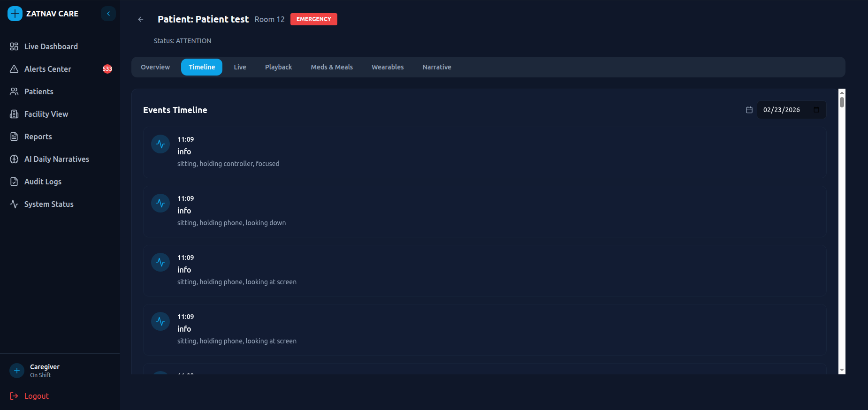The image size is (868, 410).
Task: Open AI Daily Narratives
Action: (x=56, y=159)
